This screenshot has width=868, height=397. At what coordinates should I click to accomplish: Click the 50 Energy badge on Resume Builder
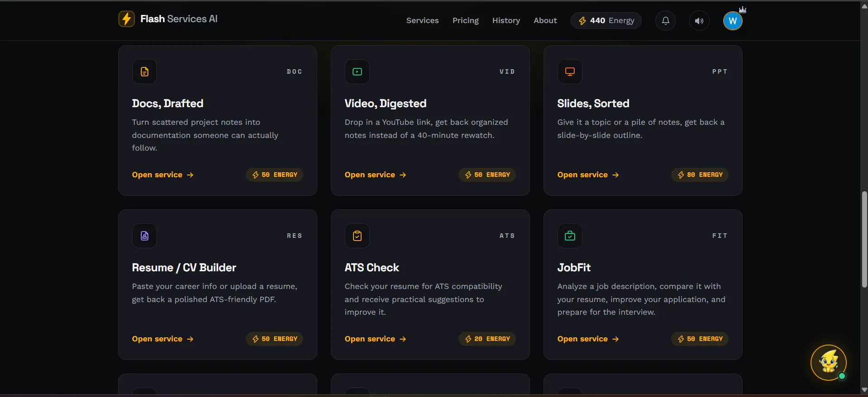pyautogui.click(x=274, y=339)
